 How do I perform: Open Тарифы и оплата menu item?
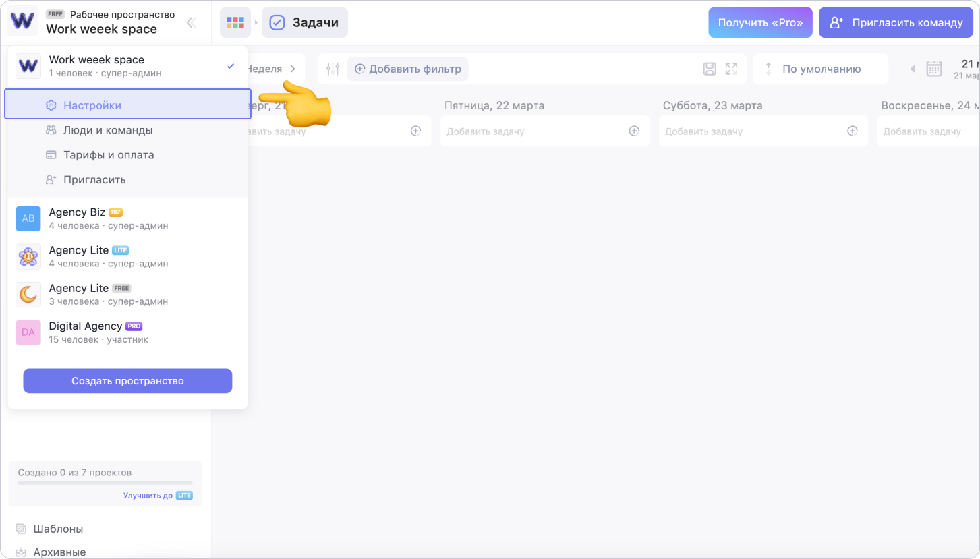coord(109,155)
